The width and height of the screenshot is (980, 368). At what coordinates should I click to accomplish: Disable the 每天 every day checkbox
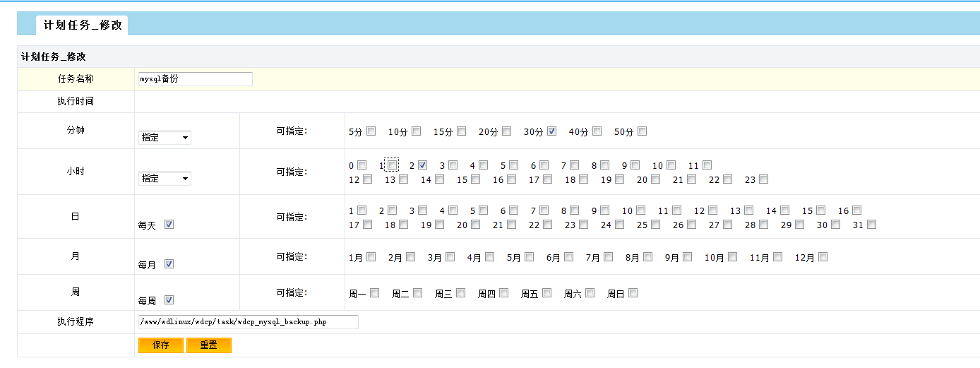click(x=169, y=225)
